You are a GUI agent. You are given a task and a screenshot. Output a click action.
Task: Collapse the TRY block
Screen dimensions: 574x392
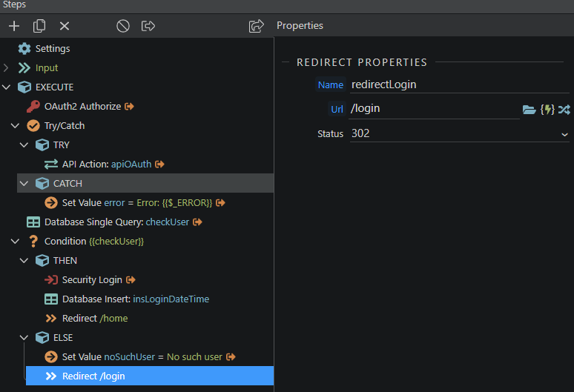(x=24, y=145)
